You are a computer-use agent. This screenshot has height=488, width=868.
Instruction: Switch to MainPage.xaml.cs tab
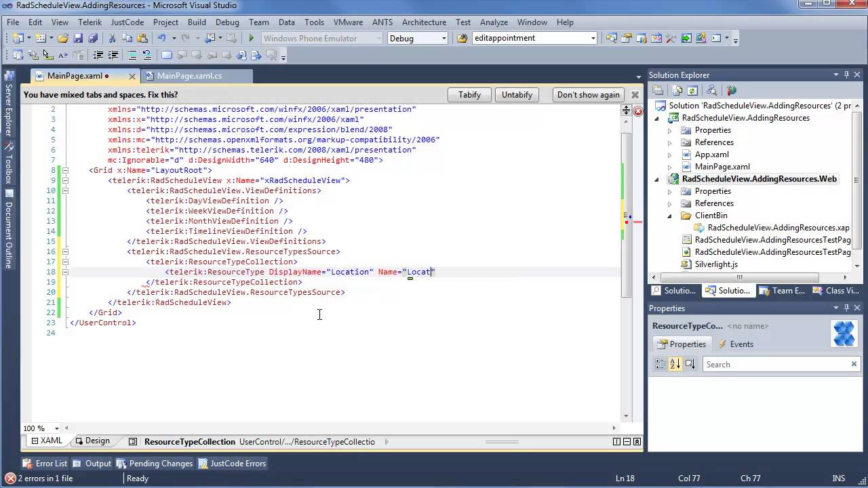189,76
